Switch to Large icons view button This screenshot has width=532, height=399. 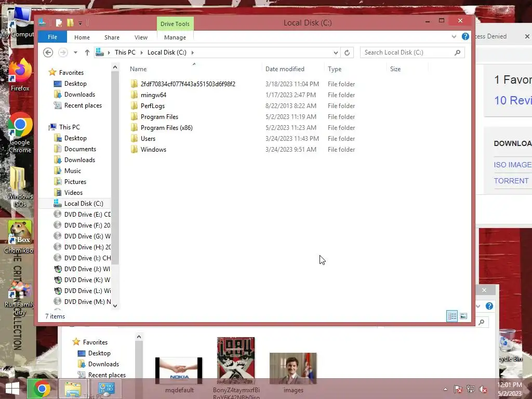463,316
